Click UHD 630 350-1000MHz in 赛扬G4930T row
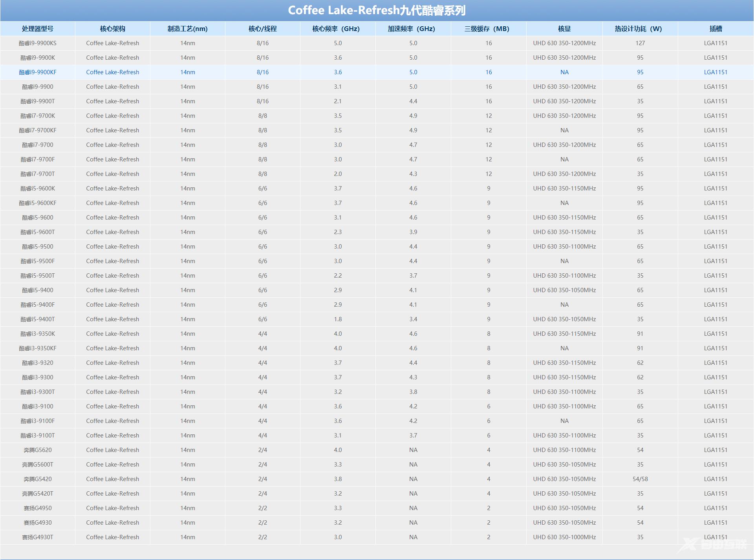The width and height of the screenshot is (754, 560). click(564, 537)
